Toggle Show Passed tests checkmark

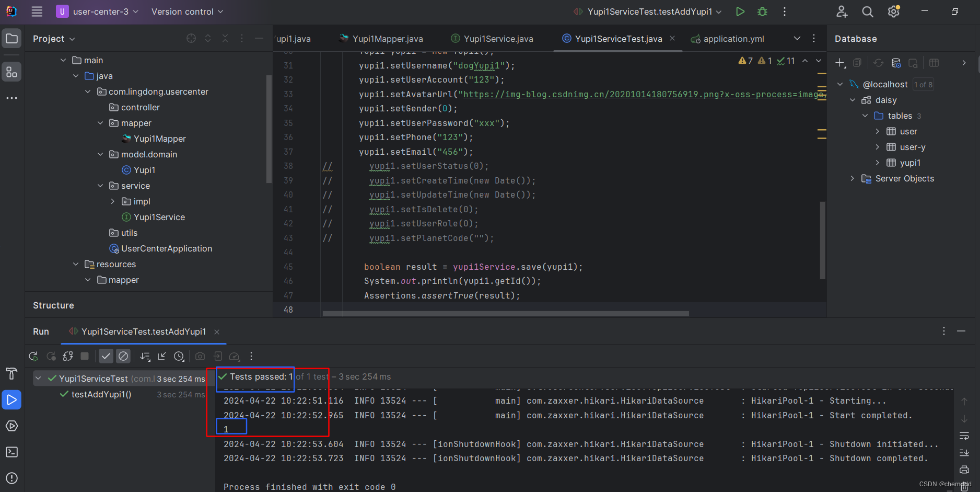(106, 356)
